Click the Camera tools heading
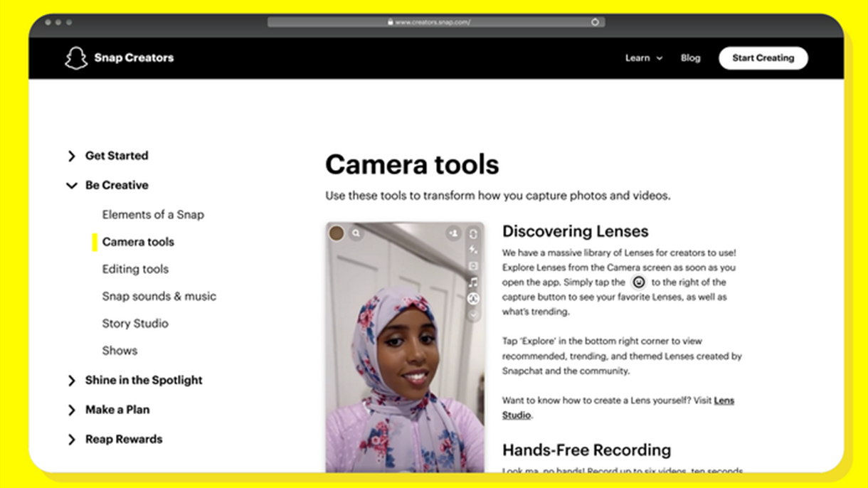 [x=412, y=164]
